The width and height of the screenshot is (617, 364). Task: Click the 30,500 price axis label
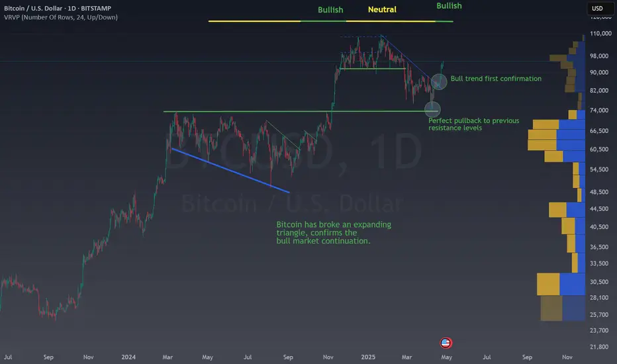point(598,282)
